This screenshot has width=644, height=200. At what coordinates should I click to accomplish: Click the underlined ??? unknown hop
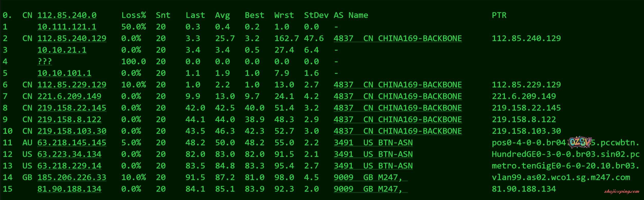click(44, 62)
